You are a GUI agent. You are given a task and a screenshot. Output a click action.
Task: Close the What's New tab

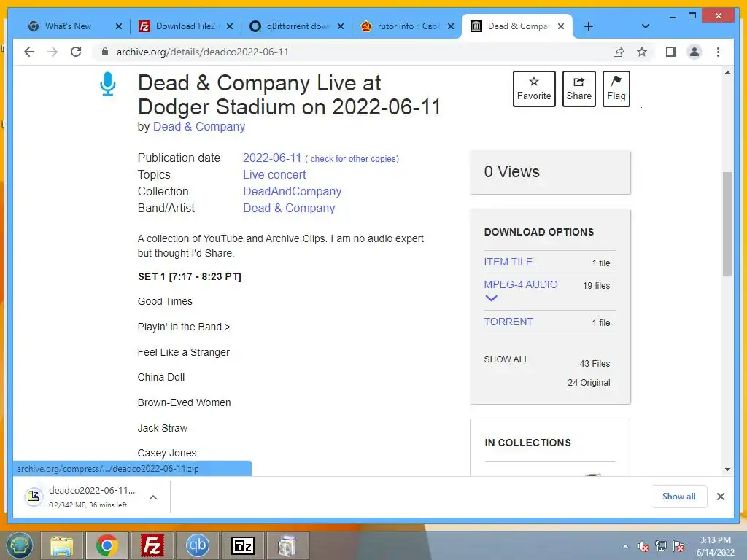click(119, 26)
